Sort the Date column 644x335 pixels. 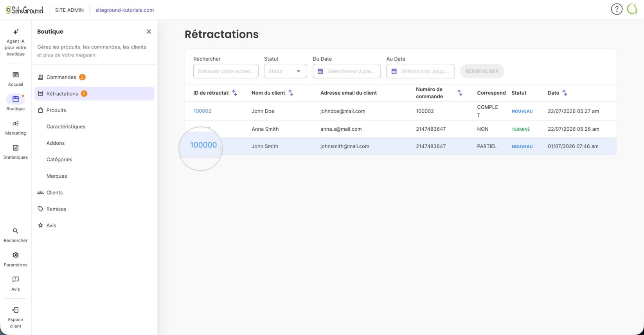pyautogui.click(x=565, y=93)
